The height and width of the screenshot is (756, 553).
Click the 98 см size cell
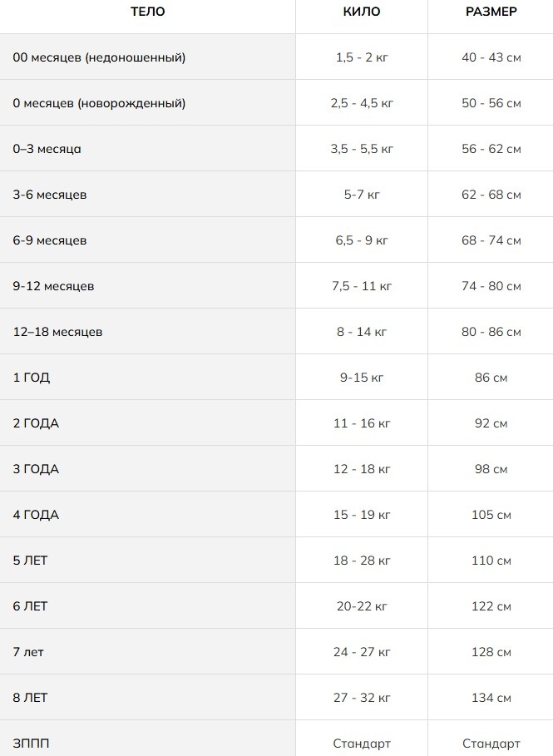coord(491,469)
